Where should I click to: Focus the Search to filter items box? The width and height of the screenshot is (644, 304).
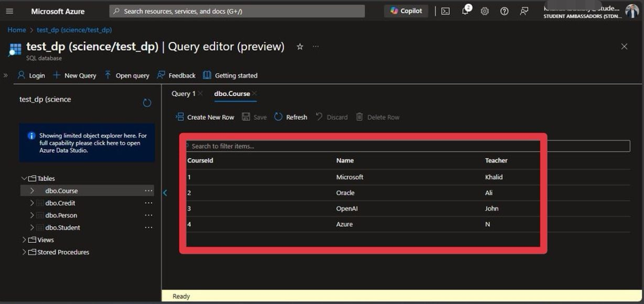click(408, 146)
